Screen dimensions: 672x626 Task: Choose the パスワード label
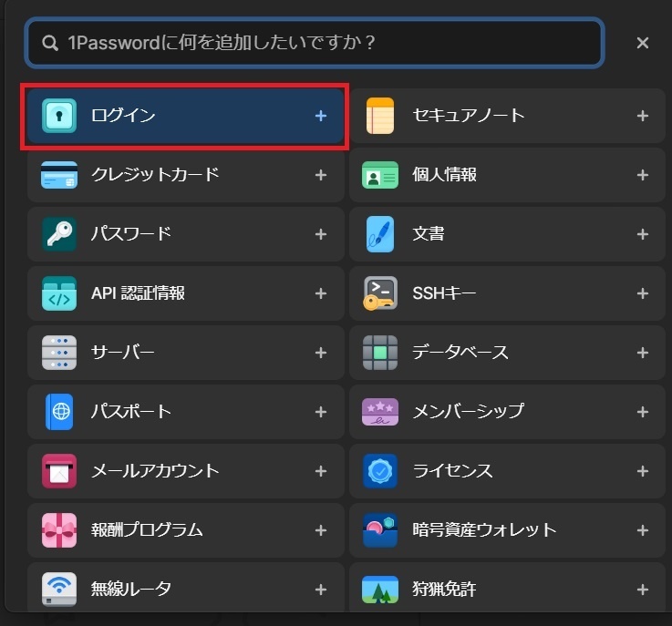[131, 234]
